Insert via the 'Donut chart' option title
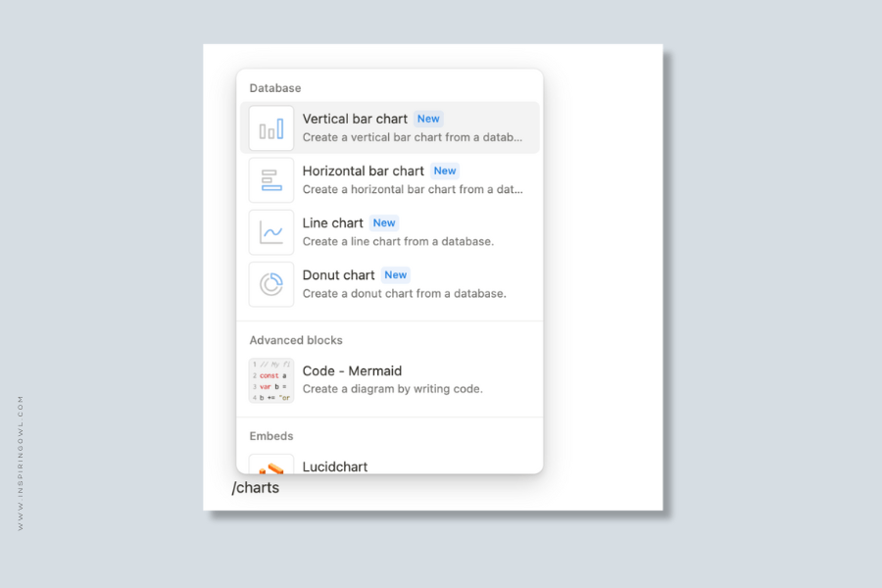This screenshot has height=588, width=882. point(338,274)
